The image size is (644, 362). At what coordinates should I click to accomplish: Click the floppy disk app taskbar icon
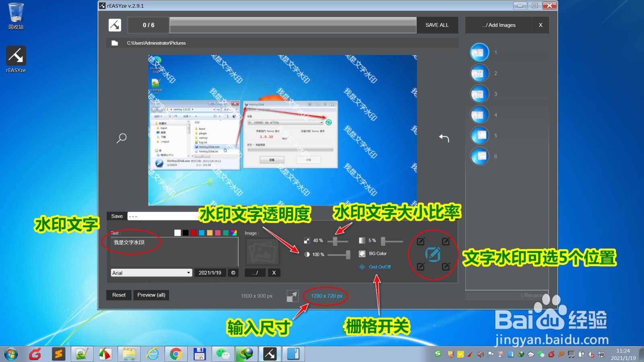[199, 354]
